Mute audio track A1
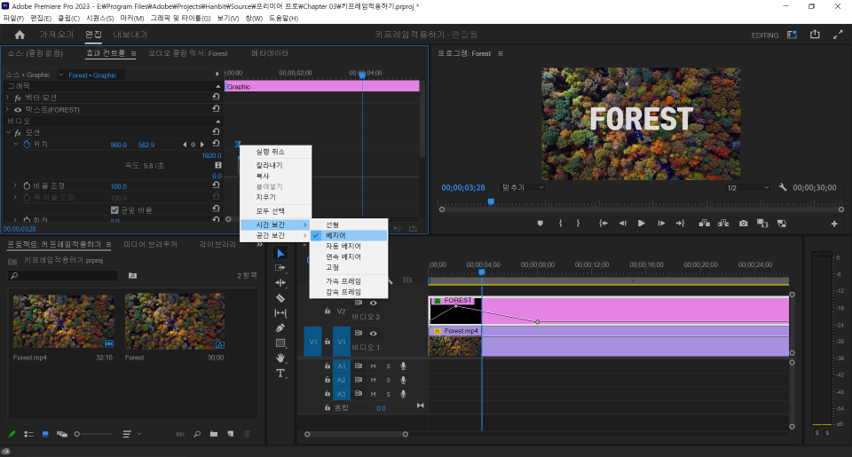Screen dimensions: 852x457 coord(373,366)
